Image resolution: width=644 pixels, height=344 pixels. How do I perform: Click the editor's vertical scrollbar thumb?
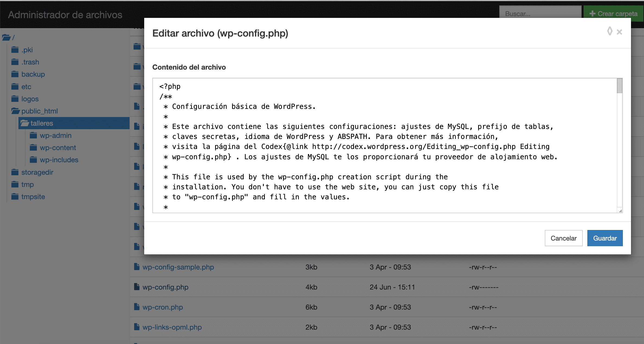[x=619, y=86]
